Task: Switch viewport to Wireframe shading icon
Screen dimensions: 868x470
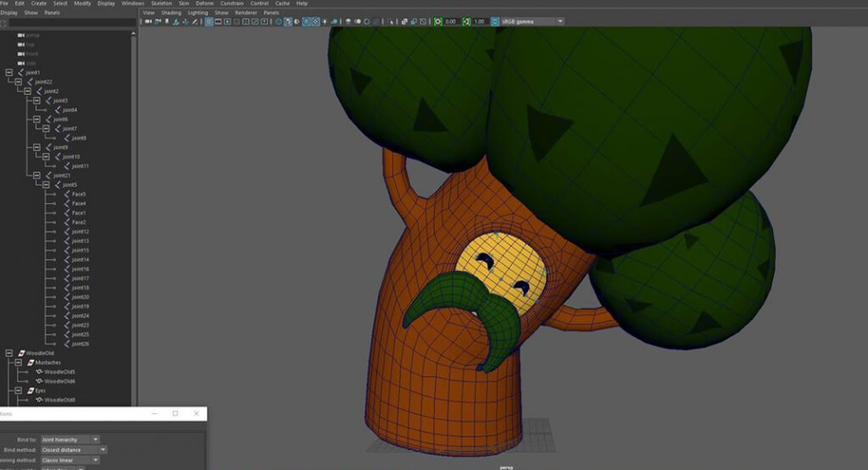Action: click(278, 21)
